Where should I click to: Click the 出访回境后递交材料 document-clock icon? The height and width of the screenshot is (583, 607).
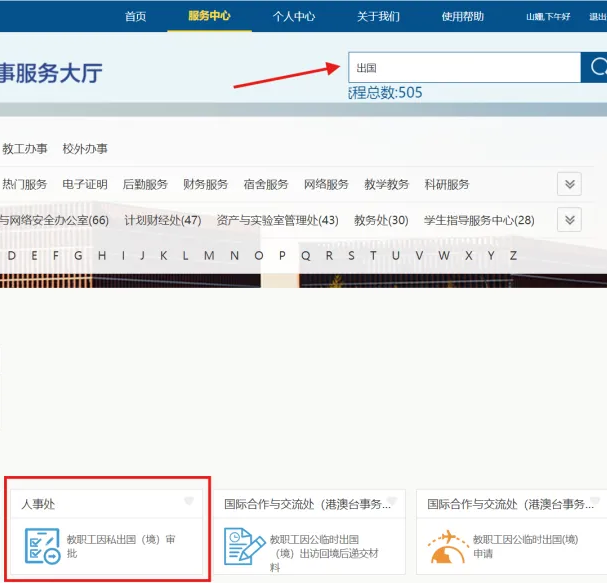tap(243, 546)
